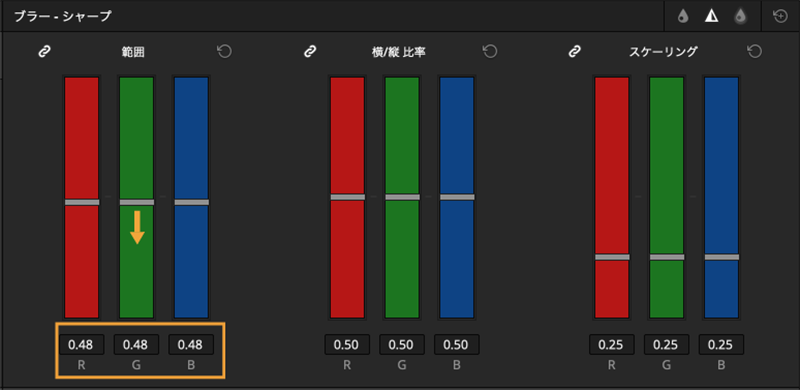Toggle the スケーリング channel link
800x390 pixels.
pos(574,52)
